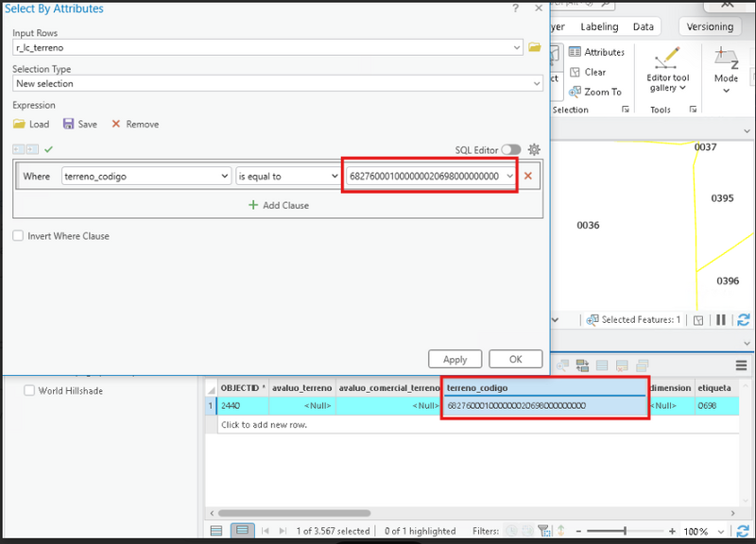Screen dimensions: 756x544
Task: Pause map drawing with the pause icon
Action: pyautogui.click(x=719, y=320)
